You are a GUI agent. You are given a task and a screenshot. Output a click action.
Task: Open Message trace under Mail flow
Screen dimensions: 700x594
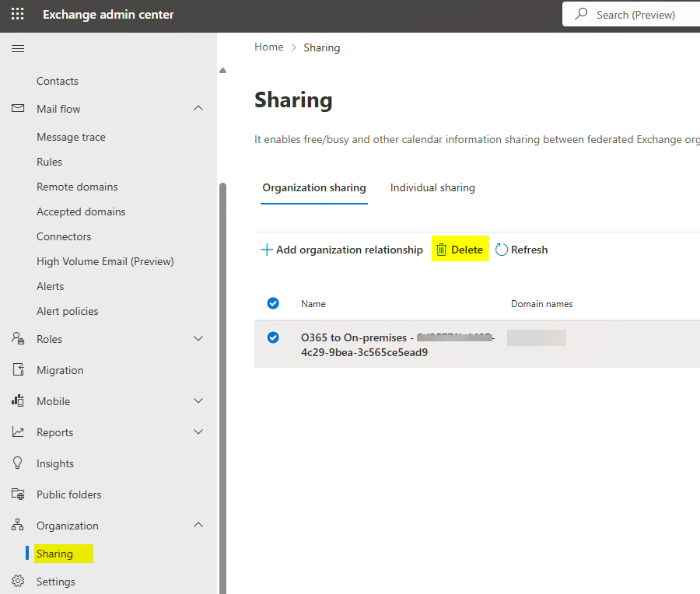[71, 137]
